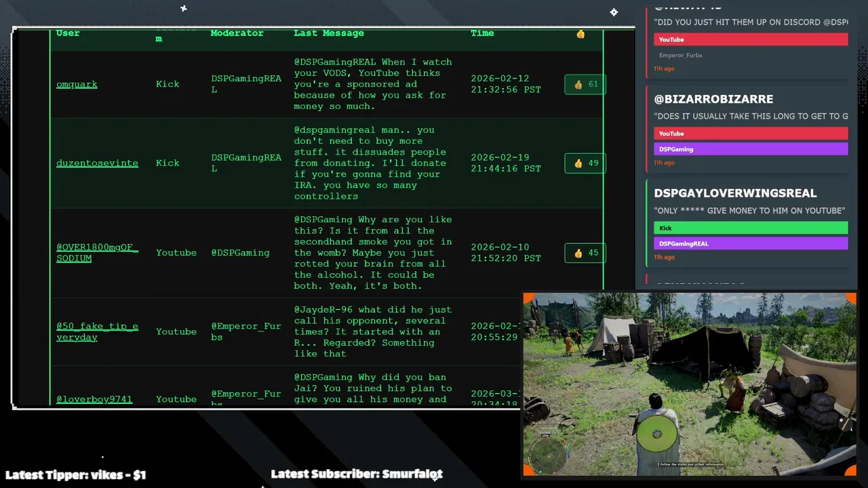Sort by the Moderator column header
Viewport: 868px width, 488px height.
click(x=237, y=33)
